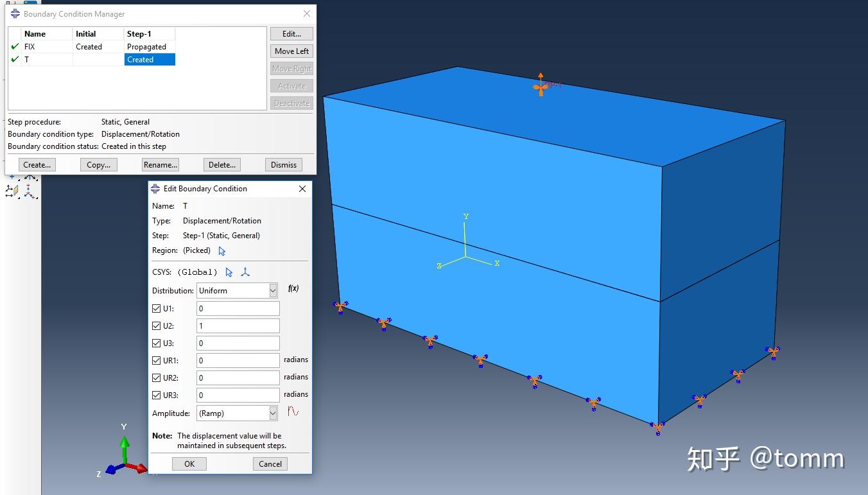
Task: Toggle the U1 displacement checkbox off
Action: pos(155,308)
